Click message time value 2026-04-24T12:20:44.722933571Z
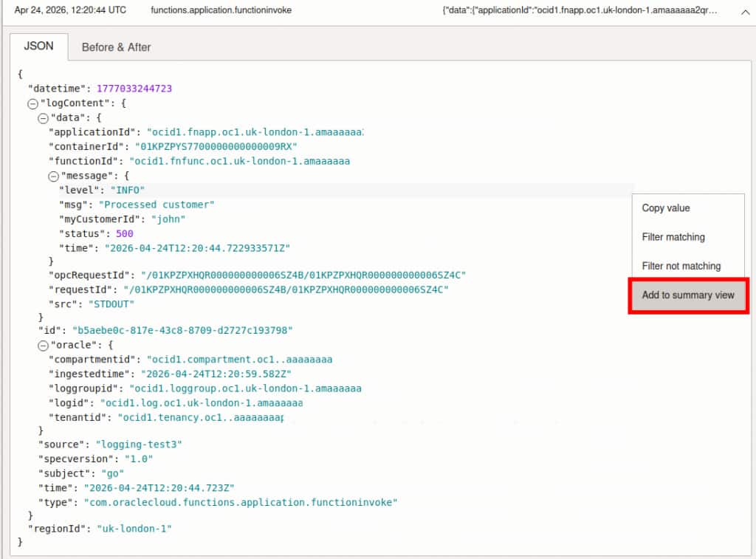The width and height of the screenshot is (756, 559). (x=197, y=248)
